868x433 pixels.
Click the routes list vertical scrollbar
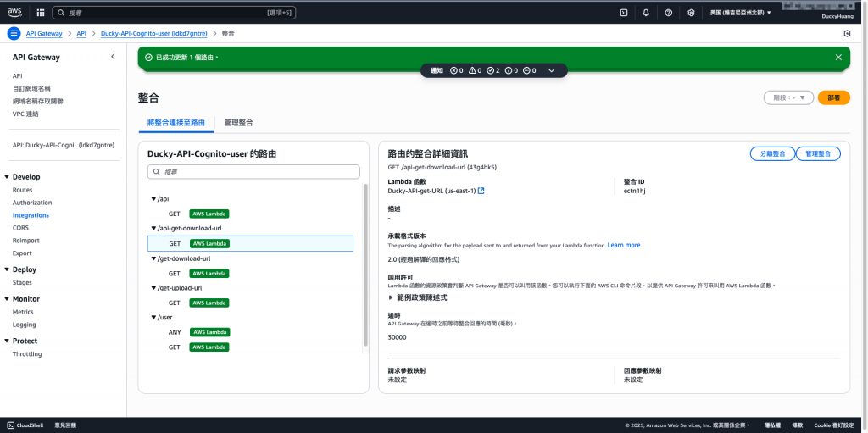pyautogui.click(x=364, y=264)
